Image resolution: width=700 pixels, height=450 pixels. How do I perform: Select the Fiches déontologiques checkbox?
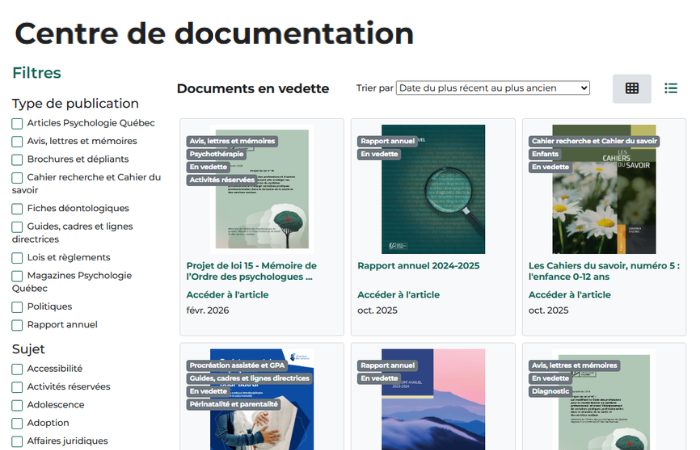(x=17, y=209)
